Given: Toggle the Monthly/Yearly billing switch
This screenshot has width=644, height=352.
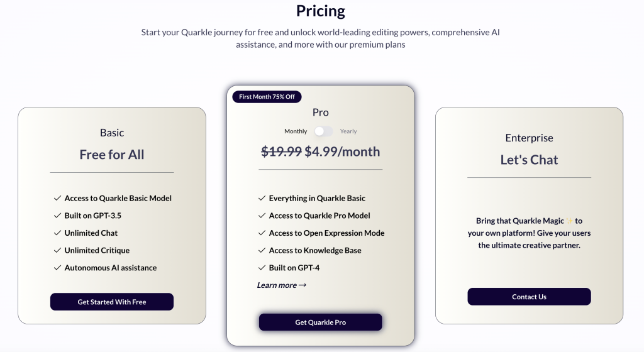Looking at the screenshot, I should (x=324, y=131).
